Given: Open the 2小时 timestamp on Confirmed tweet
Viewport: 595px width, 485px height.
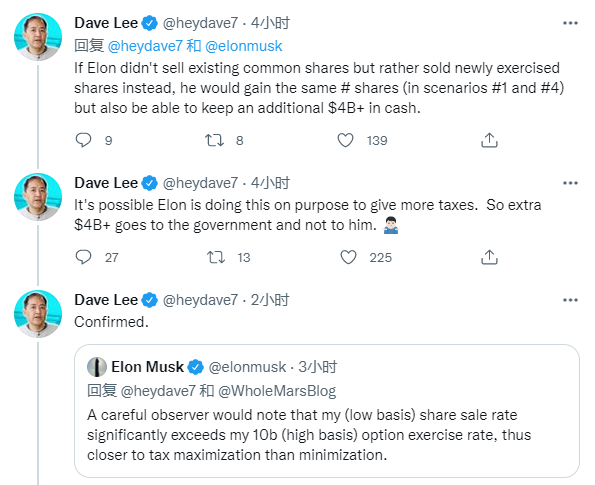Looking at the screenshot, I should (x=270, y=300).
